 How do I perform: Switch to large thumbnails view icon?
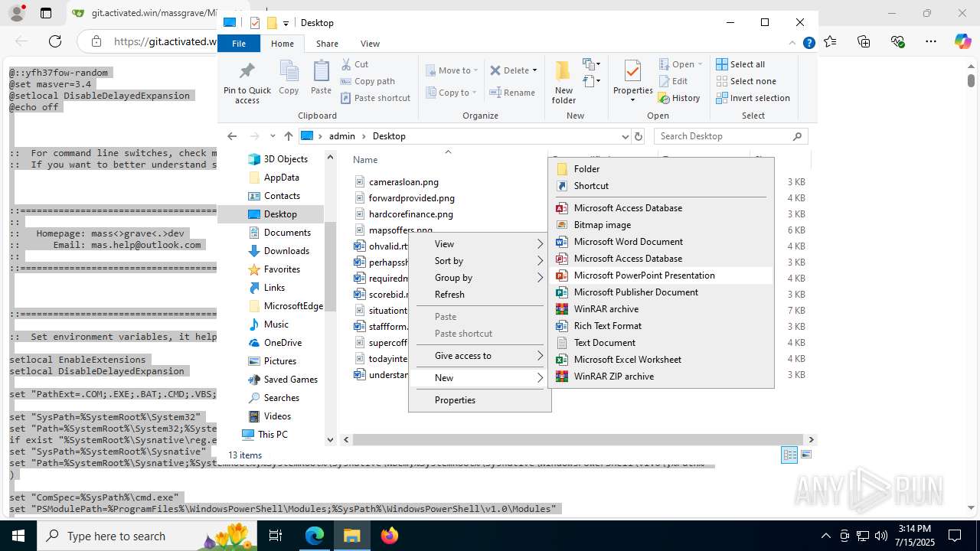tap(805, 455)
